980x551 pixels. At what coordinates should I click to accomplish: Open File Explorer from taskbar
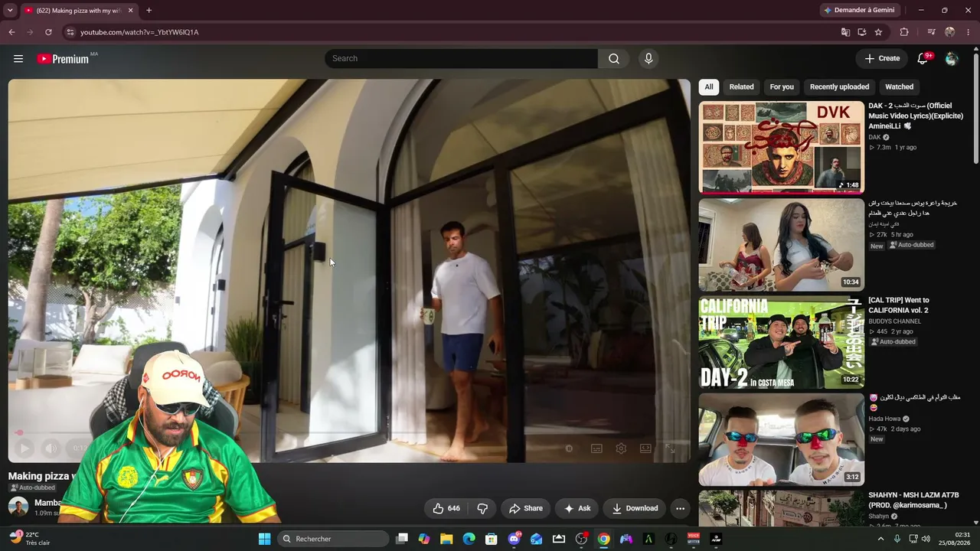point(446,539)
